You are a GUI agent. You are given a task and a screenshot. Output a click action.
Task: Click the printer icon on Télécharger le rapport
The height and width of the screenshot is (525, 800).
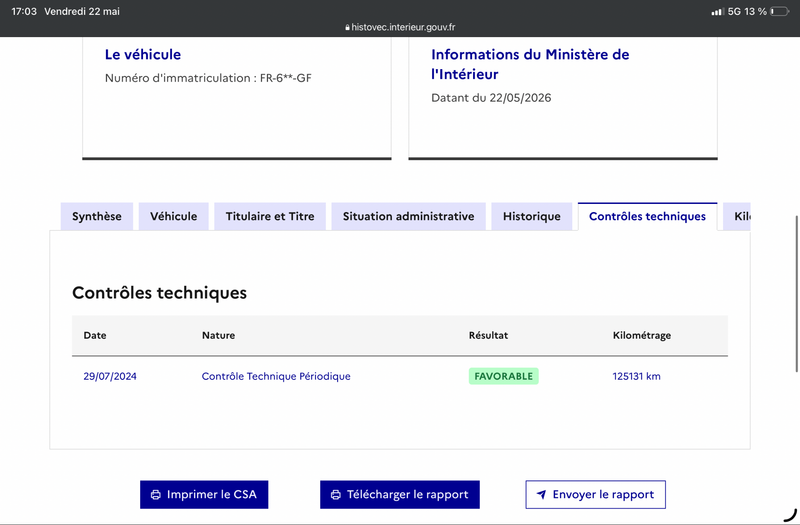pos(336,494)
